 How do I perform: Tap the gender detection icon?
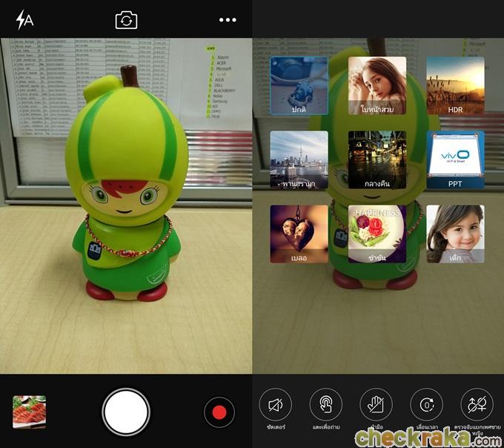tap(477, 405)
